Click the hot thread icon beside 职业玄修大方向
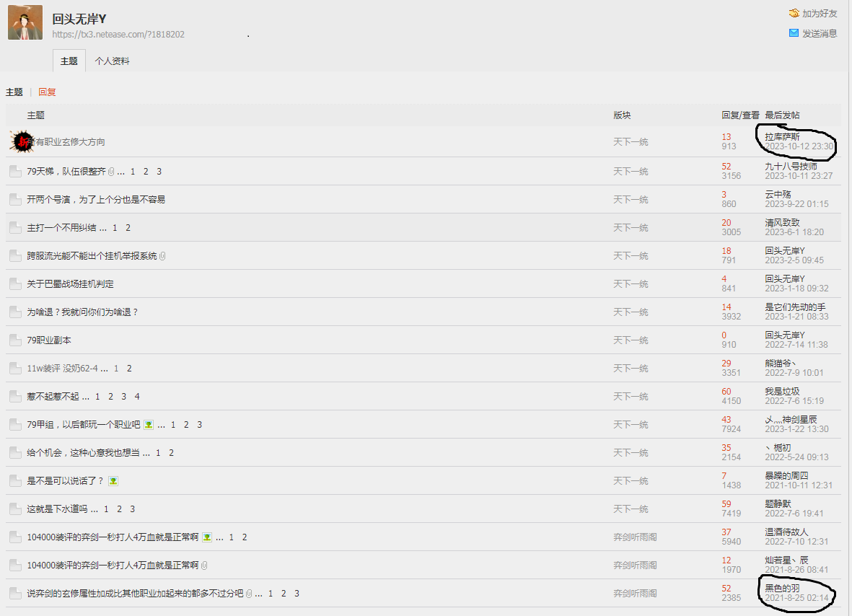Viewport: 852px width, 616px height. [21, 141]
